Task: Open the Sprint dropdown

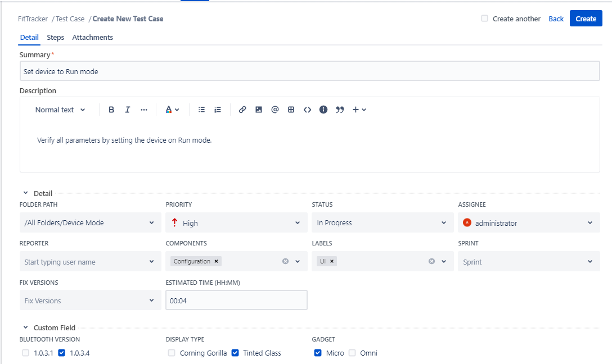Action: (x=529, y=262)
